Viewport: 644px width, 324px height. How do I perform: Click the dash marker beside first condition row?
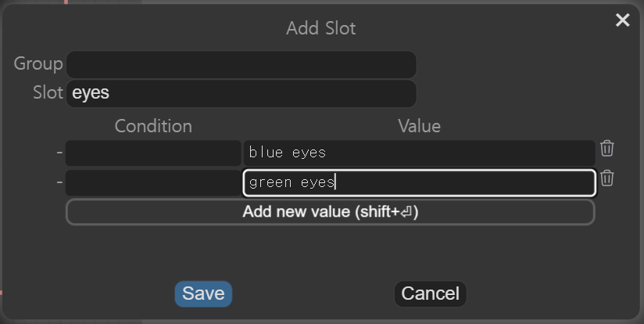tap(59, 153)
